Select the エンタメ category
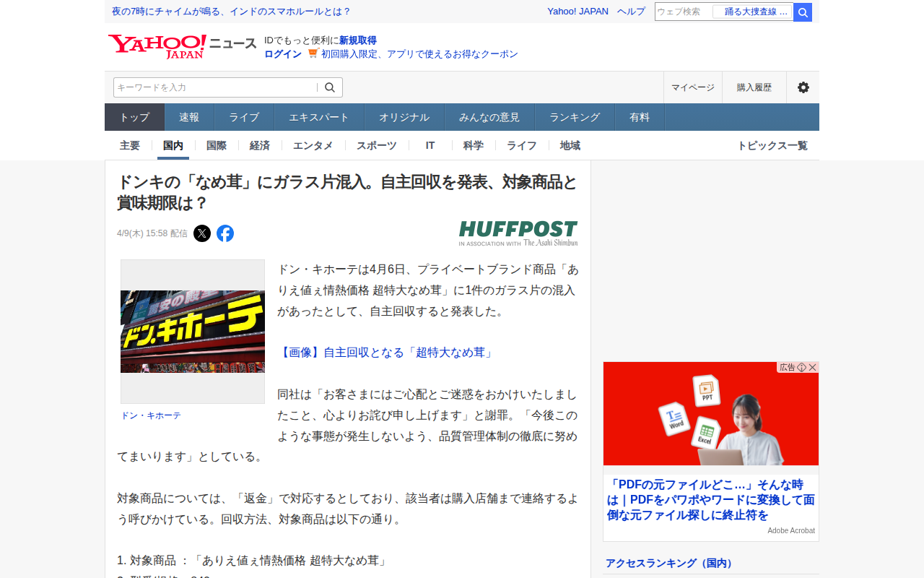 coord(313,145)
